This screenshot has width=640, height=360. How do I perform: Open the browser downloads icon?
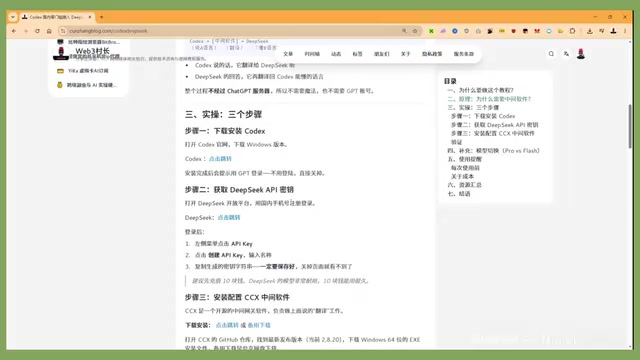(x=590, y=31)
